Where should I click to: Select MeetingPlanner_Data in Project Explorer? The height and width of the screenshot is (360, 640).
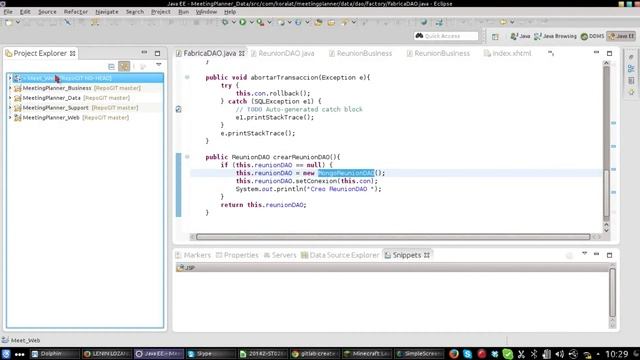[x=51, y=98]
